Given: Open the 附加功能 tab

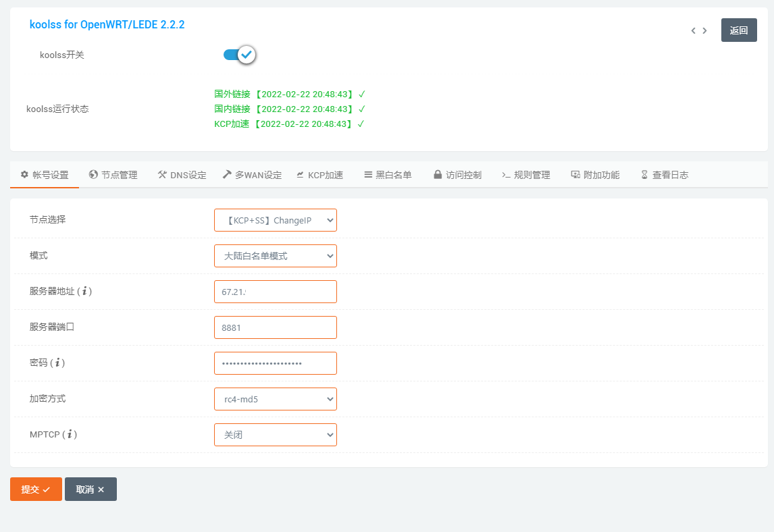Looking at the screenshot, I should click(595, 175).
